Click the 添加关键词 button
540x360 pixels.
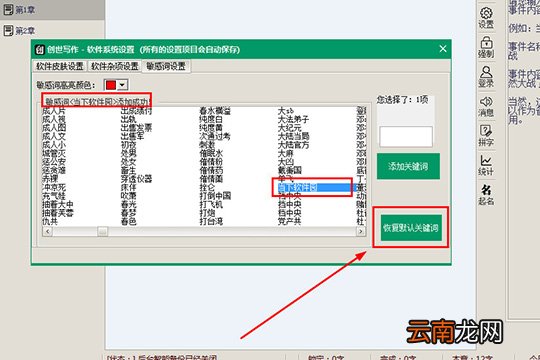click(408, 166)
